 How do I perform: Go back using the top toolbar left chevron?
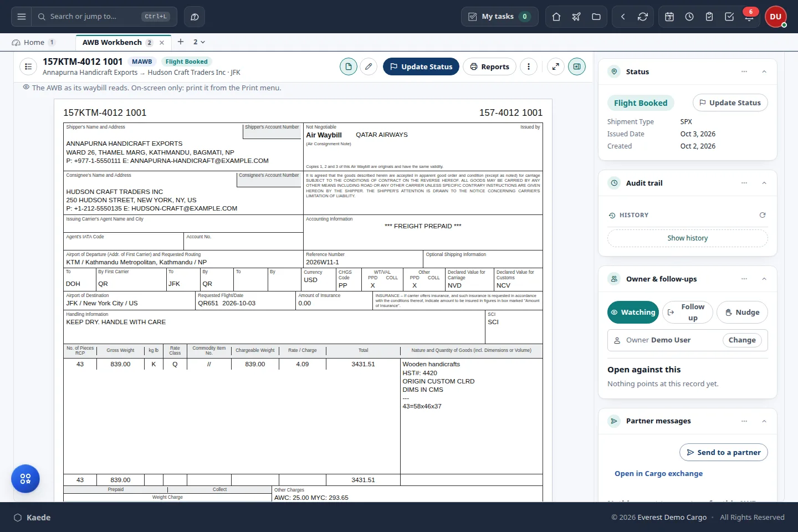(x=623, y=17)
